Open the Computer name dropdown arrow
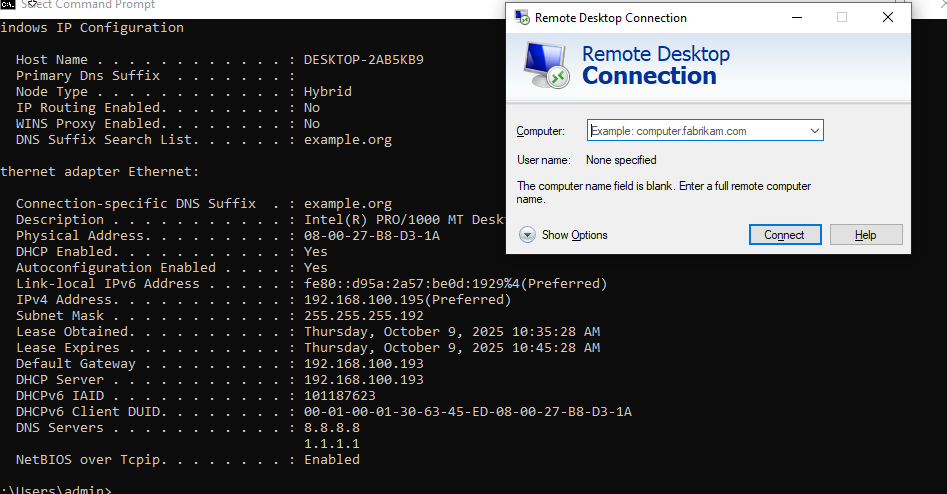This screenshot has height=494, width=947. pos(814,131)
